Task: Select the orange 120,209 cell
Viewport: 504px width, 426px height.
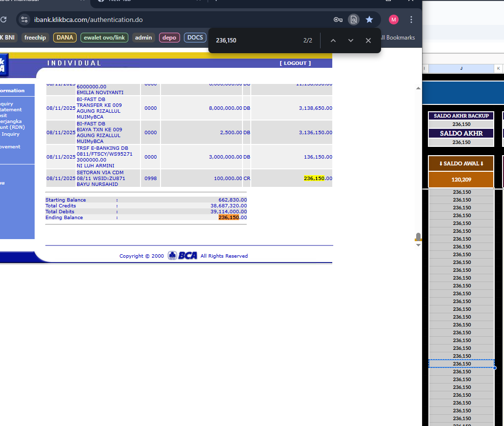Action: point(461,180)
